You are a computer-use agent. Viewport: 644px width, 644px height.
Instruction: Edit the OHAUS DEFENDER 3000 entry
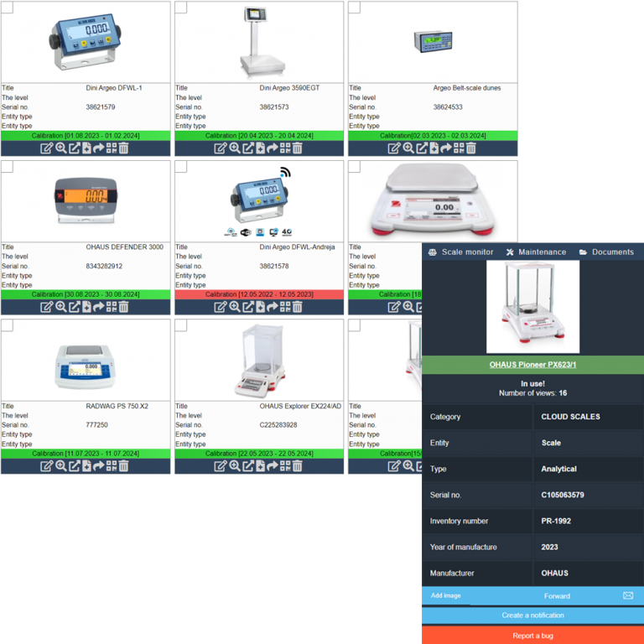(46, 307)
